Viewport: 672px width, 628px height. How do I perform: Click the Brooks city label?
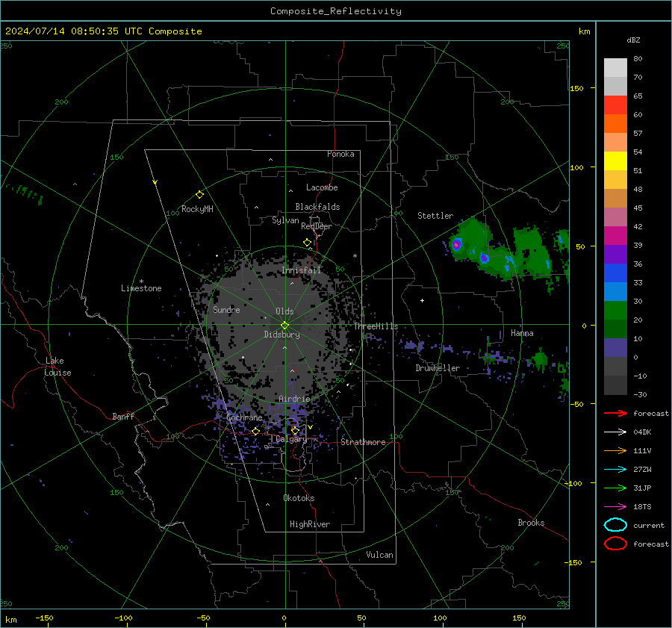click(x=531, y=523)
